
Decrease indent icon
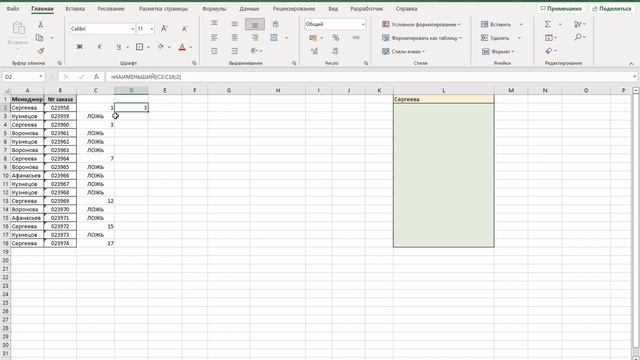click(214, 51)
